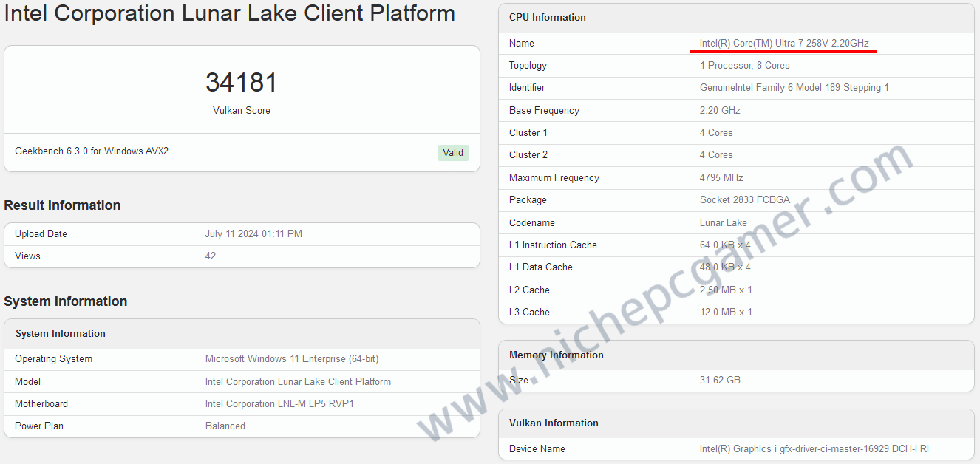Image resolution: width=980 pixels, height=464 pixels.
Task: Click the "1 Processor, 8 Cores" value
Action: point(745,66)
